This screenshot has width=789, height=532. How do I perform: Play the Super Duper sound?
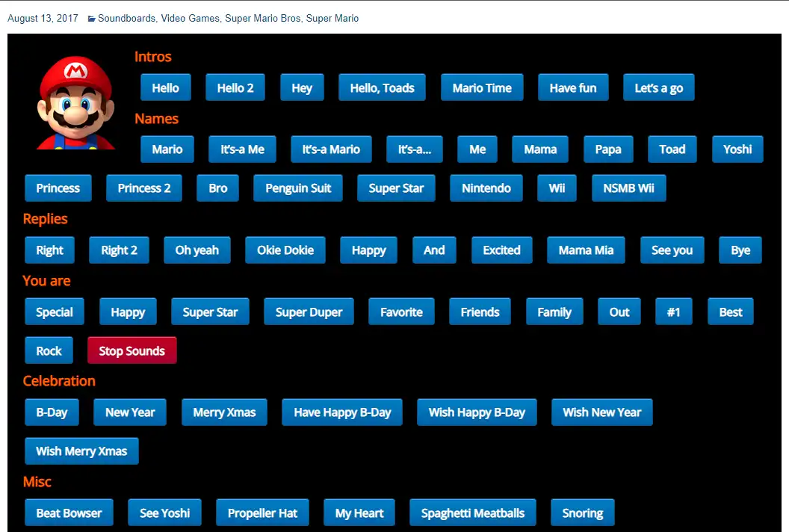tap(309, 312)
